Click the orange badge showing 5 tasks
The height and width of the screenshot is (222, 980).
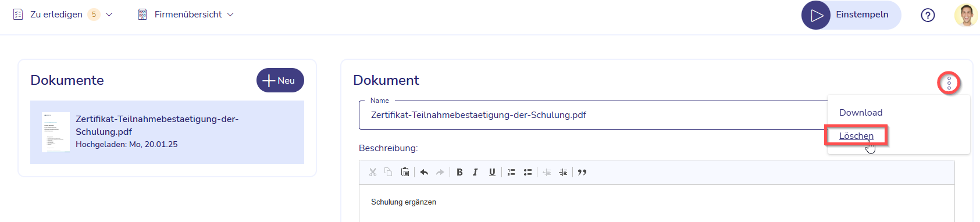coord(94,15)
